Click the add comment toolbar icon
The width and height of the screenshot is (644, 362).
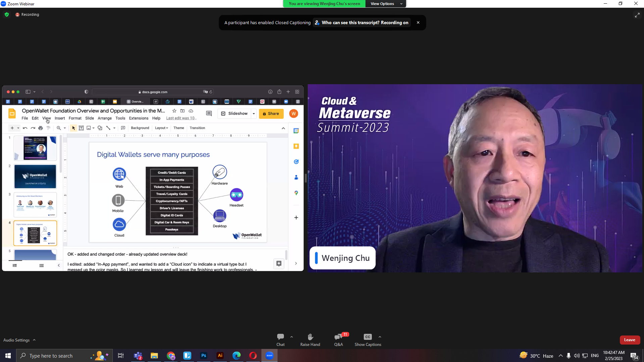point(123,128)
